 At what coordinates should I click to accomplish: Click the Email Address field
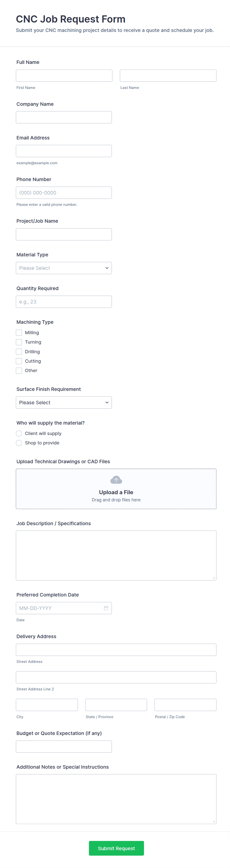[64, 151]
